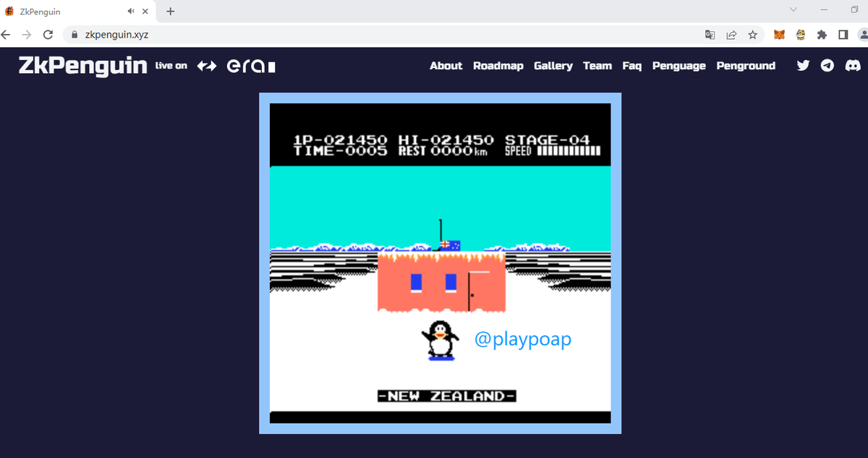Share this page icon
This screenshot has width=868, height=458.
(731, 34)
